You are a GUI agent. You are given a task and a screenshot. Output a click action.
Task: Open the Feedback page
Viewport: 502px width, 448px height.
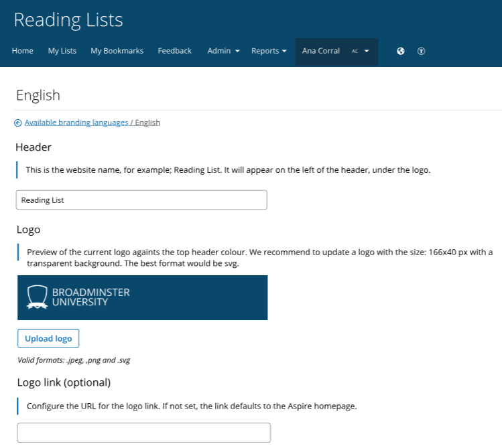pyautogui.click(x=174, y=51)
